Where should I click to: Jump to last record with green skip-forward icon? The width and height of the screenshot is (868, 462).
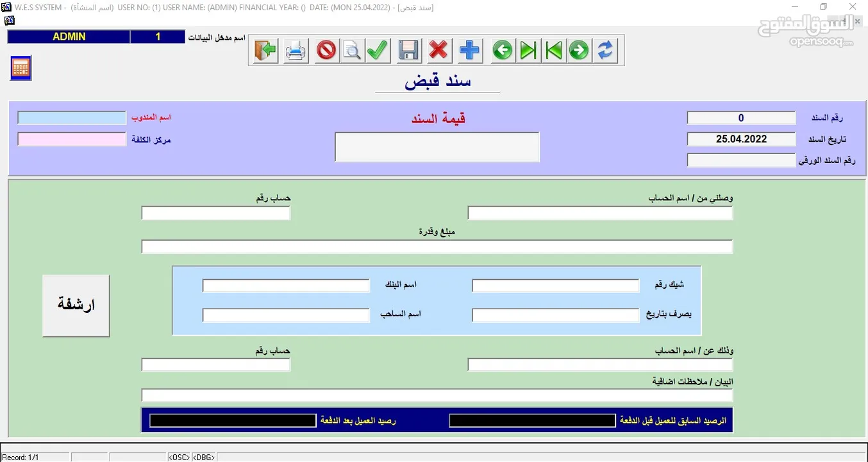pos(528,50)
